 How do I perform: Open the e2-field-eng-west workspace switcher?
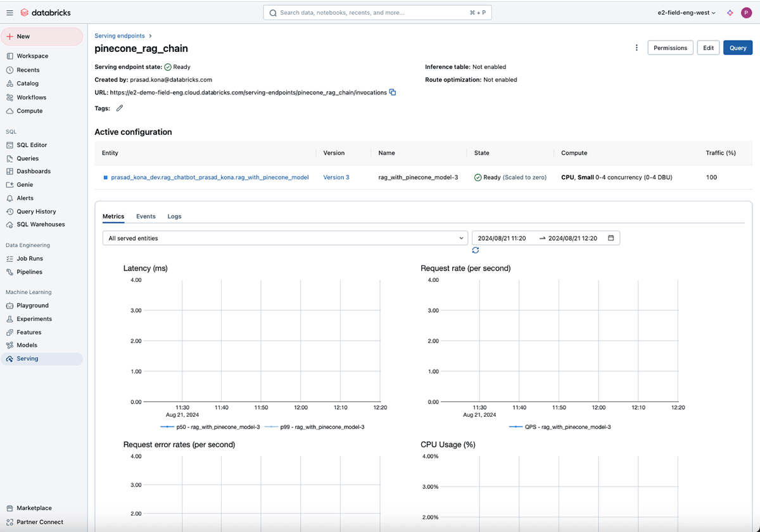tap(687, 13)
